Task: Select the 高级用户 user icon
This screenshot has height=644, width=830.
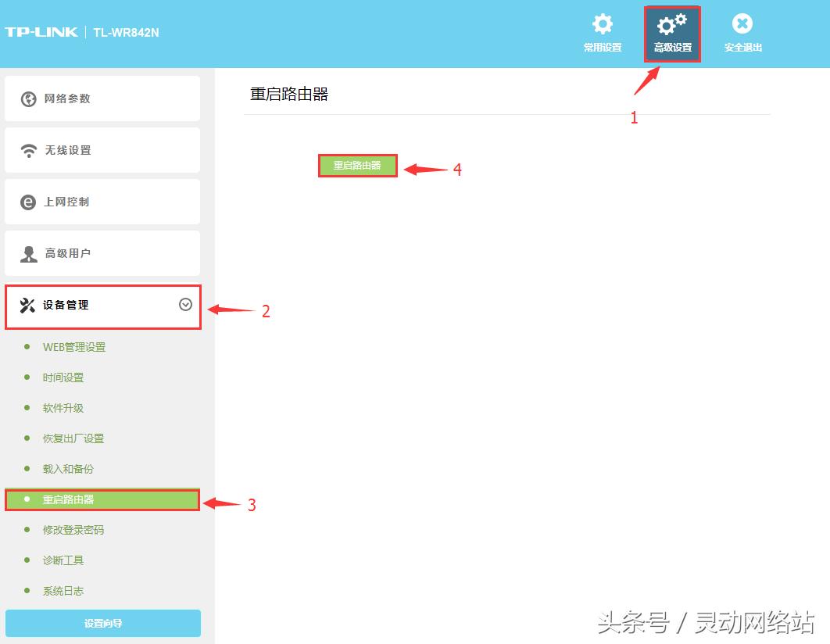Action: coord(28,252)
